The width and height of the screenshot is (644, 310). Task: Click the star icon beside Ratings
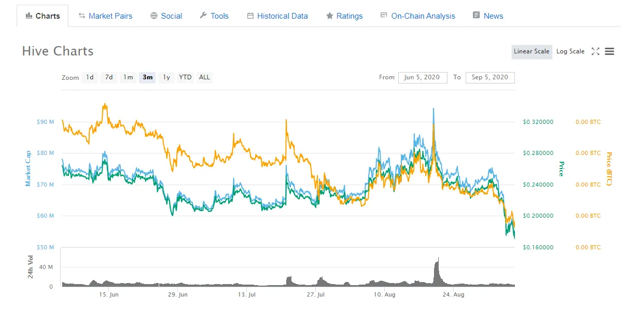(329, 16)
